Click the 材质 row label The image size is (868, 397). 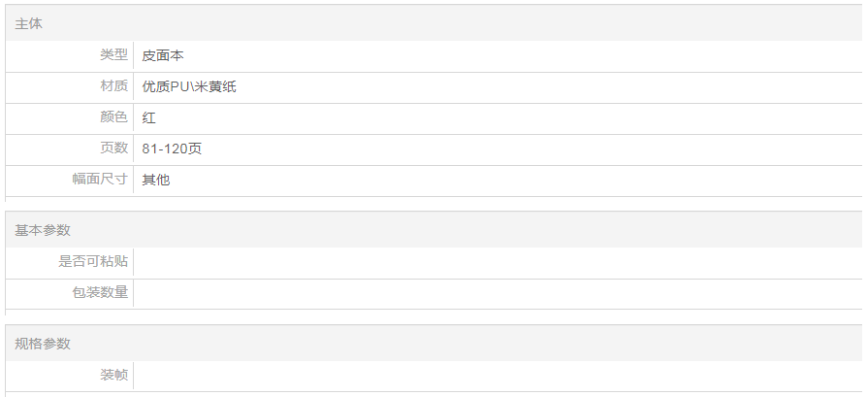tap(113, 86)
